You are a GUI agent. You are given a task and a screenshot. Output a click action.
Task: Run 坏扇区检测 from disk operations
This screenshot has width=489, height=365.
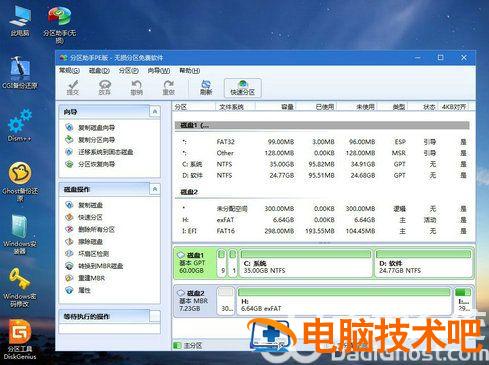pos(87,254)
